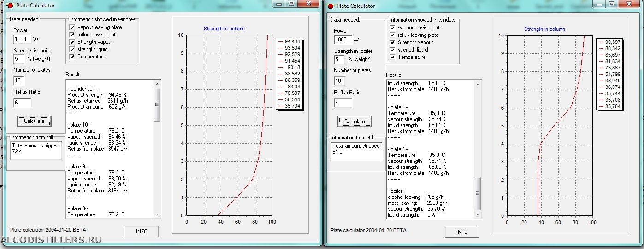Click '--plate 2--' header in right results
Screen dimensions: 644x249
(x=398, y=107)
